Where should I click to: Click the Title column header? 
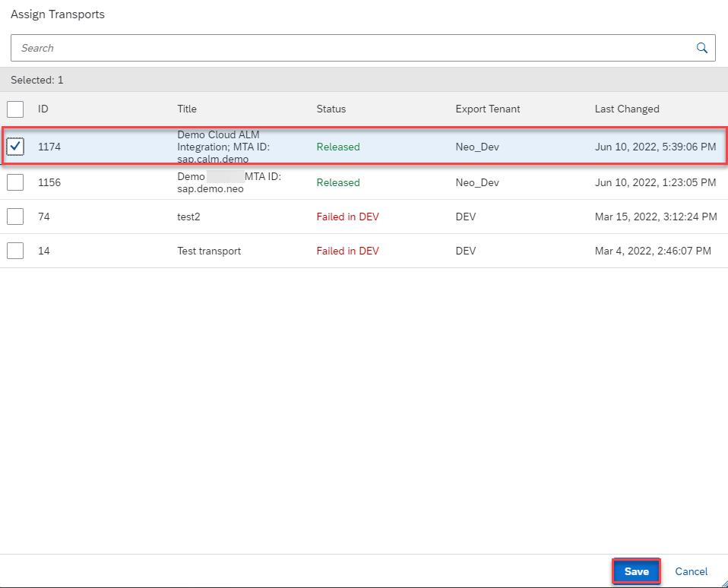187,109
